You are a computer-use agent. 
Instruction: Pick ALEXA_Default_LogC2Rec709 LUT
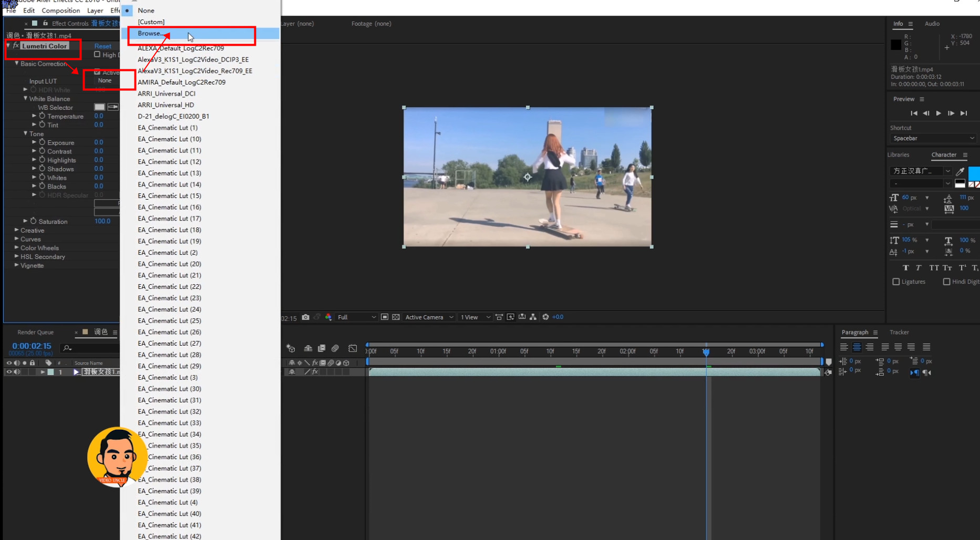click(200, 48)
